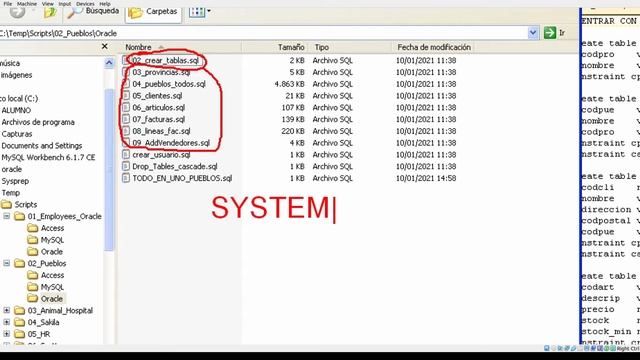640x360 pixels.
Task: Select file 07_facturas.sql
Action: (x=159, y=120)
